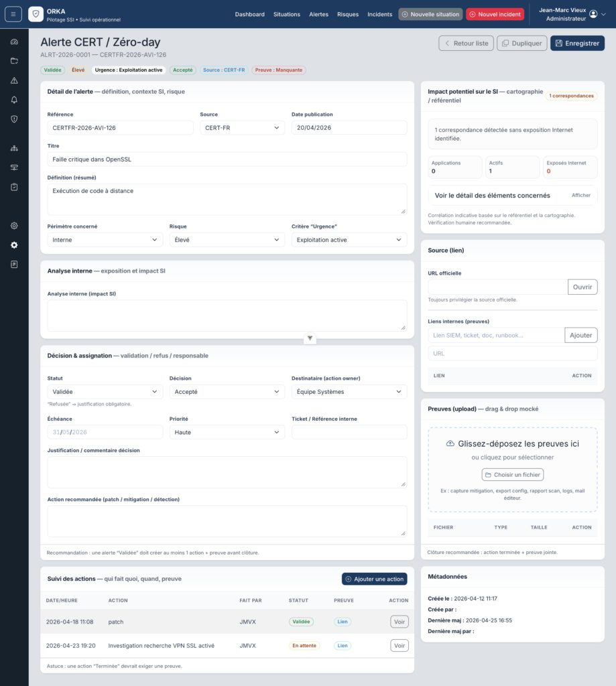The image size is (616, 686).
Task: Click the ORKA shield logo
Action: tap(36, 14)
